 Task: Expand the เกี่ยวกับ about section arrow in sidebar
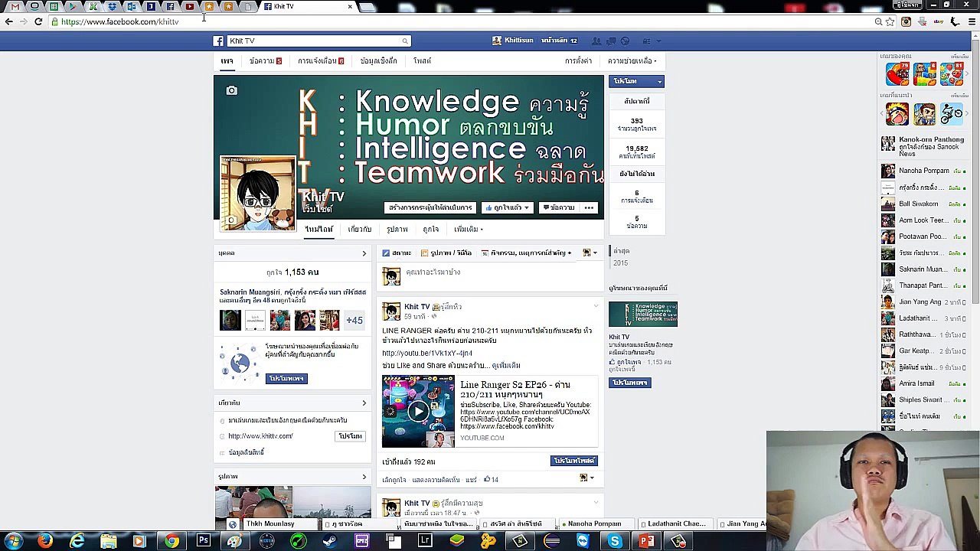pos(364,403)
